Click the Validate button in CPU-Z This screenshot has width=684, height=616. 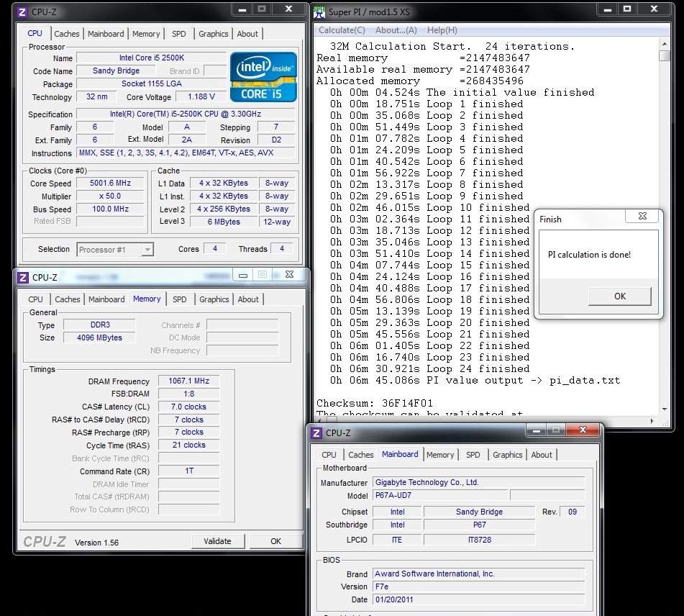point(217,541)
